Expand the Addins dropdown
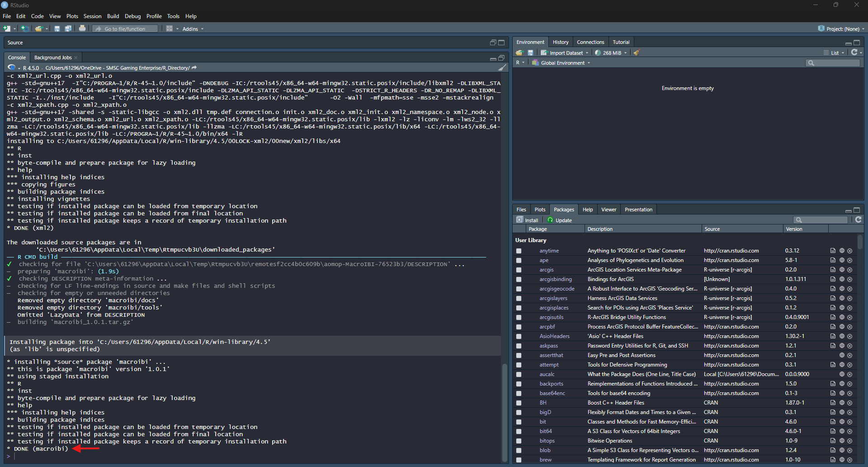The image size is (868, 467). 193,29
